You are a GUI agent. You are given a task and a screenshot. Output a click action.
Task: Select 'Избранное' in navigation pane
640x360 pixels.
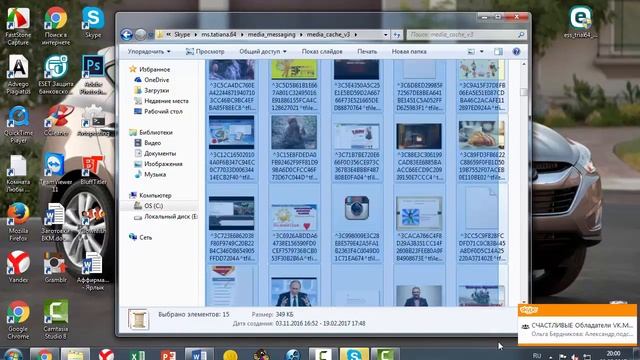coord(154,70)
